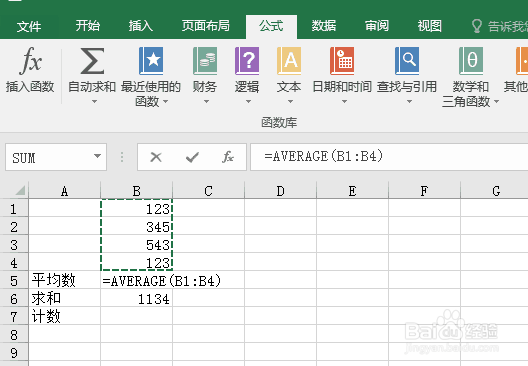528x366 pixels.
Task: Switch to the 数据 (Data) tab
Action: tap(324, 26)
